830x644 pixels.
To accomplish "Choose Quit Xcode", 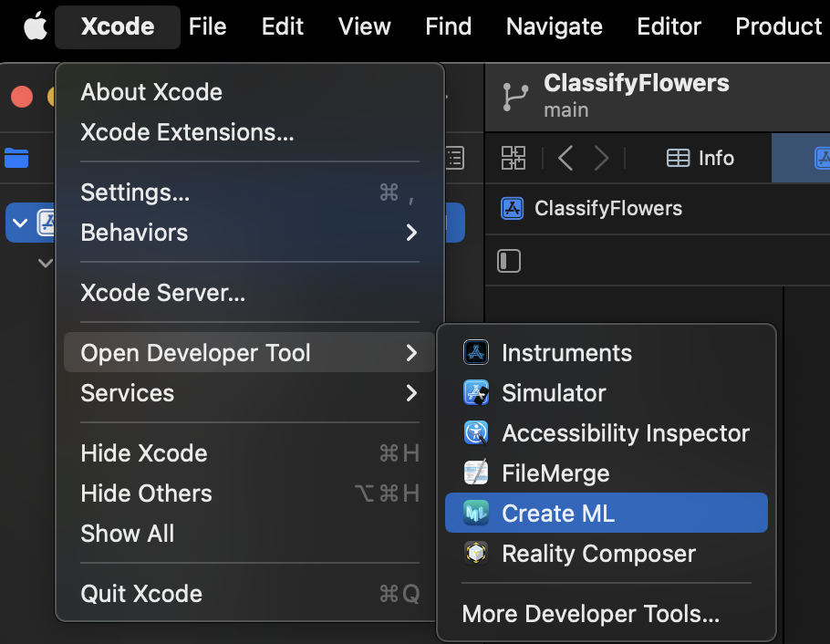I will click(x=249, y=594).
